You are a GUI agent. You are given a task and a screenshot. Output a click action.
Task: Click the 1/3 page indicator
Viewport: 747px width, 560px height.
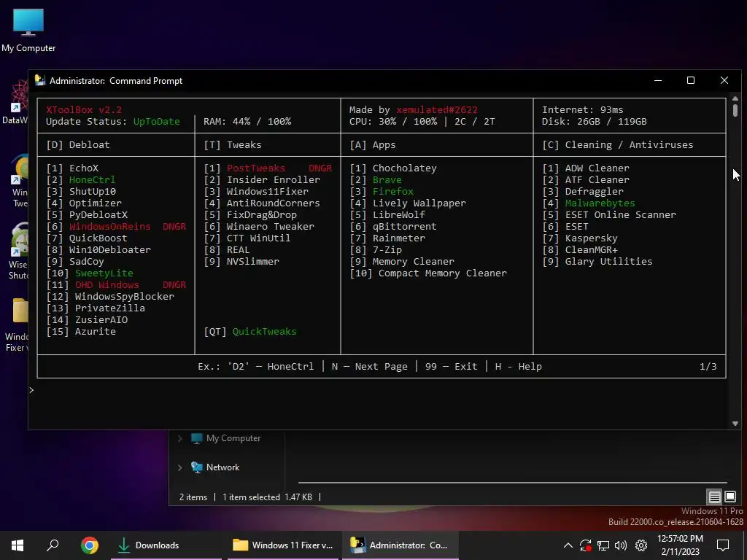[x=708, y=367]
